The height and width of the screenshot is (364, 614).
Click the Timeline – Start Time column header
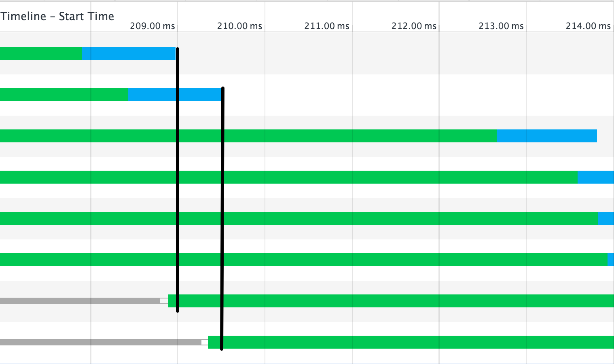[x=57, y=16]
